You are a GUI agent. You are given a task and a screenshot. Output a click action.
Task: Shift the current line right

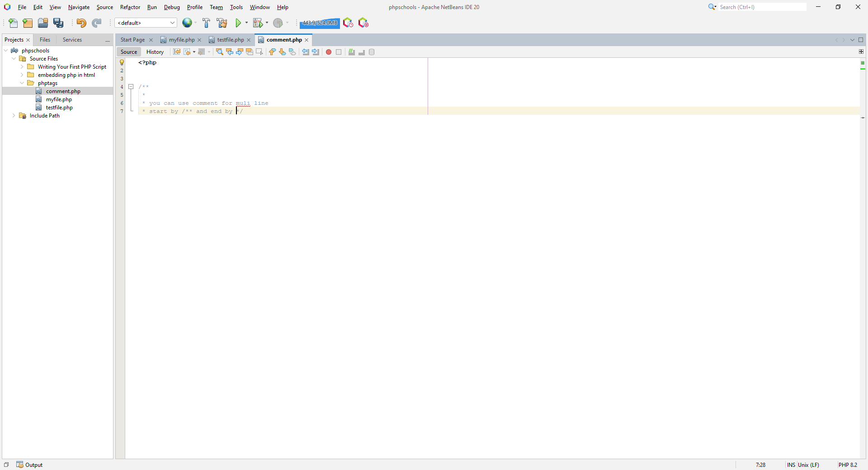316,52
